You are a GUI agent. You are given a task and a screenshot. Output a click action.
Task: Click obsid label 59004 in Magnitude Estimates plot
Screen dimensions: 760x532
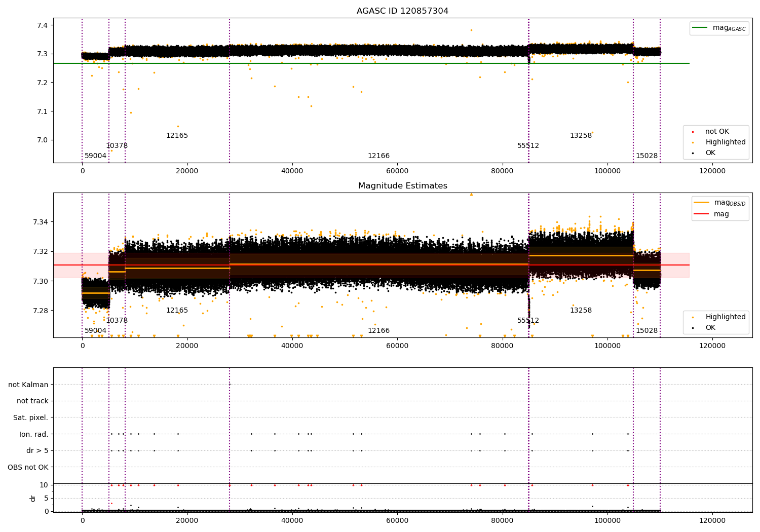[x=95, y=331]
